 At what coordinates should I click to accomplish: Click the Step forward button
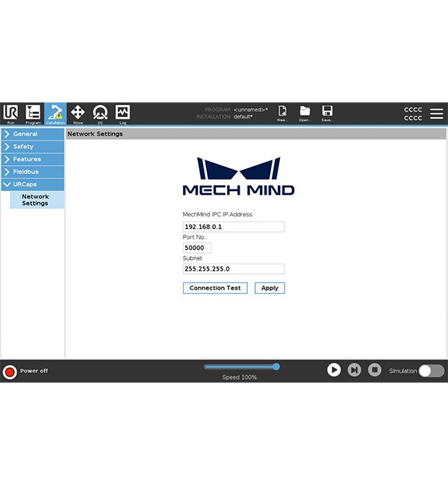coord(354,370)
